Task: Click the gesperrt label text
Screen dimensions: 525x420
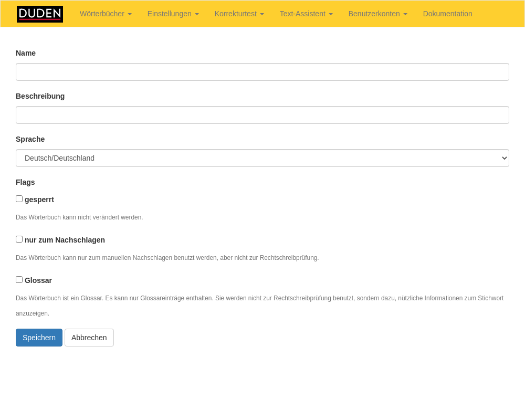Action: [x=39, y=199]
